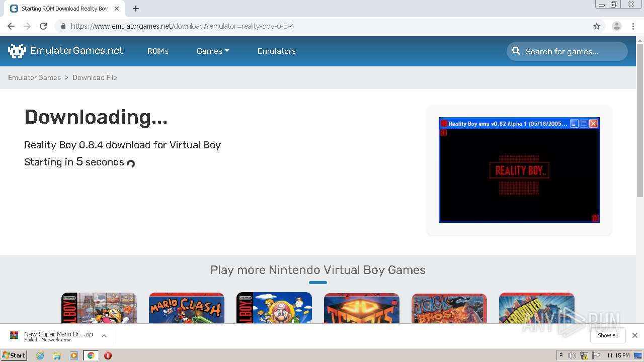
Task: Go to Emulator Games breadcrumb link
Action: 34,77
